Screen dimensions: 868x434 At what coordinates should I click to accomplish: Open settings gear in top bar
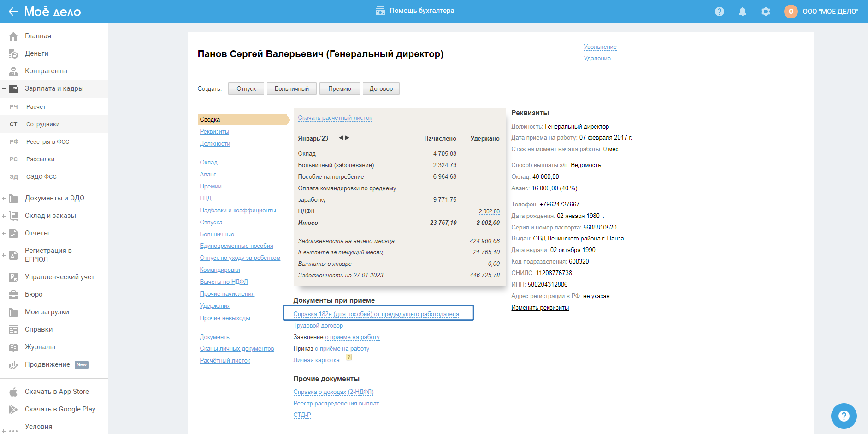[765, 12]
